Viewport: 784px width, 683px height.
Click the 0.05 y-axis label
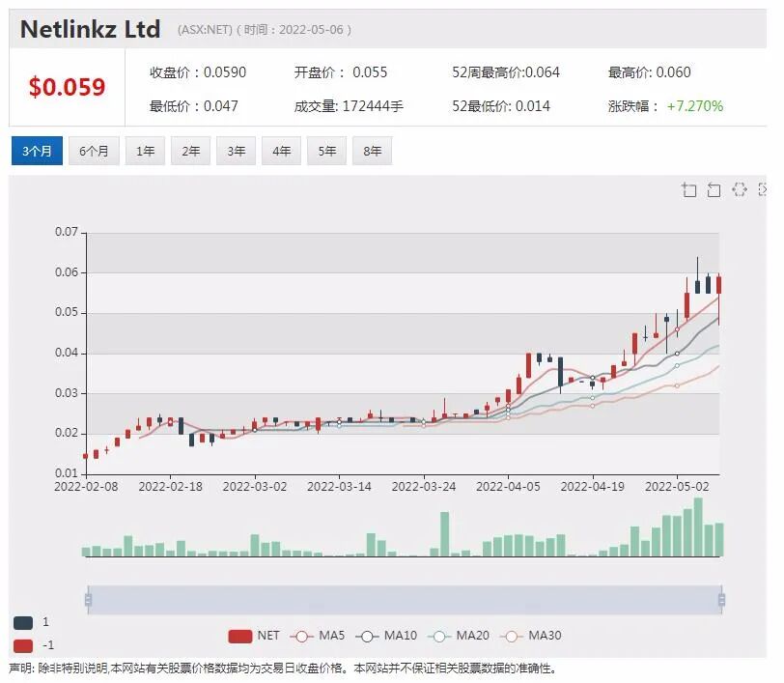pos(67,312)
